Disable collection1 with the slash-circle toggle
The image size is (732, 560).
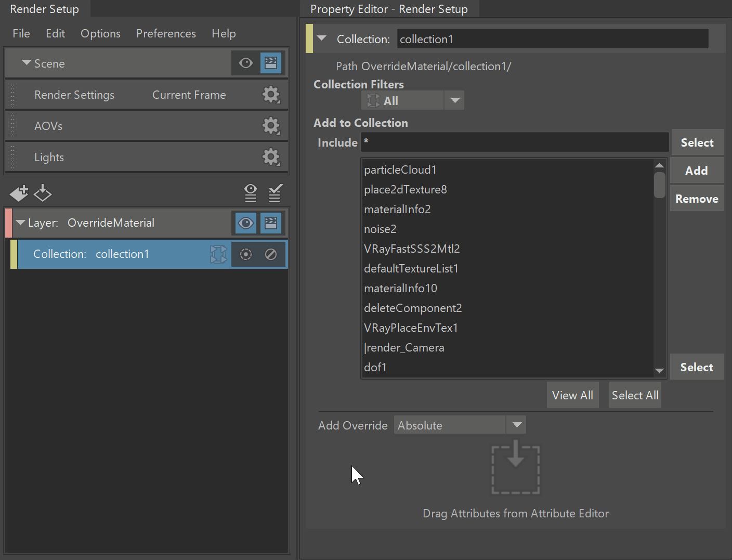[271, 254]
